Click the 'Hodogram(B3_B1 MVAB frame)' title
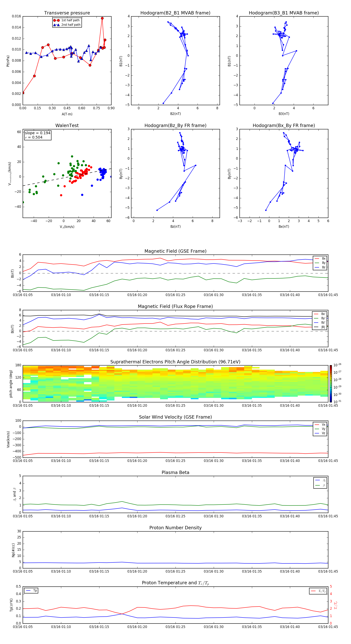351x644 pixels. pyautogui.click(x=284, y=13)
